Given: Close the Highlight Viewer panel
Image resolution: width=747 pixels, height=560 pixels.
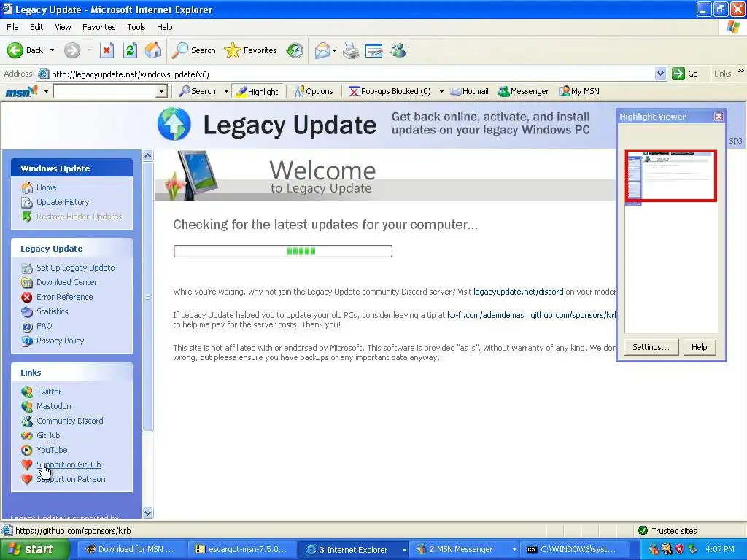Looking at the screenshot, I should (x=719, y=116).
